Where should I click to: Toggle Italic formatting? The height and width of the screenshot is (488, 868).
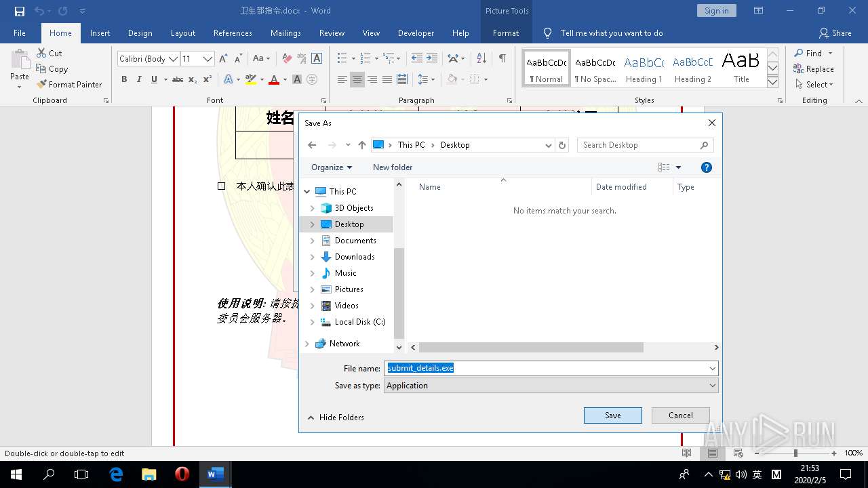[x=139, y=79]
